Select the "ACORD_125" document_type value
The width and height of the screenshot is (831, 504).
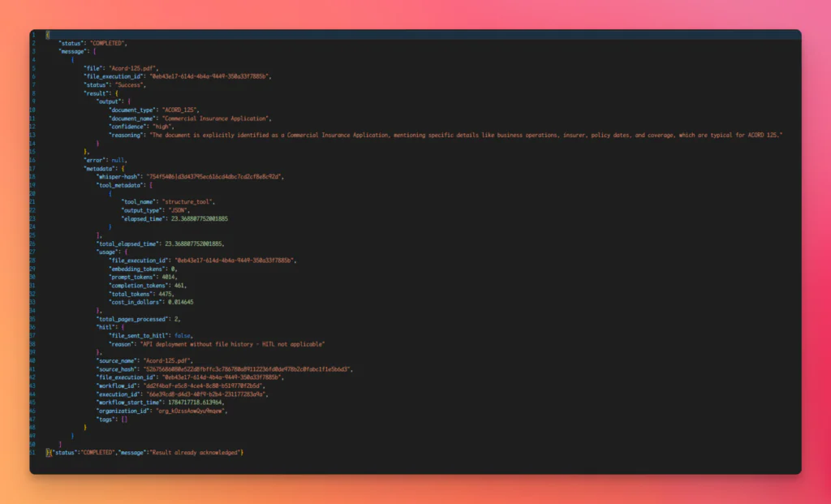coord(179,110)
